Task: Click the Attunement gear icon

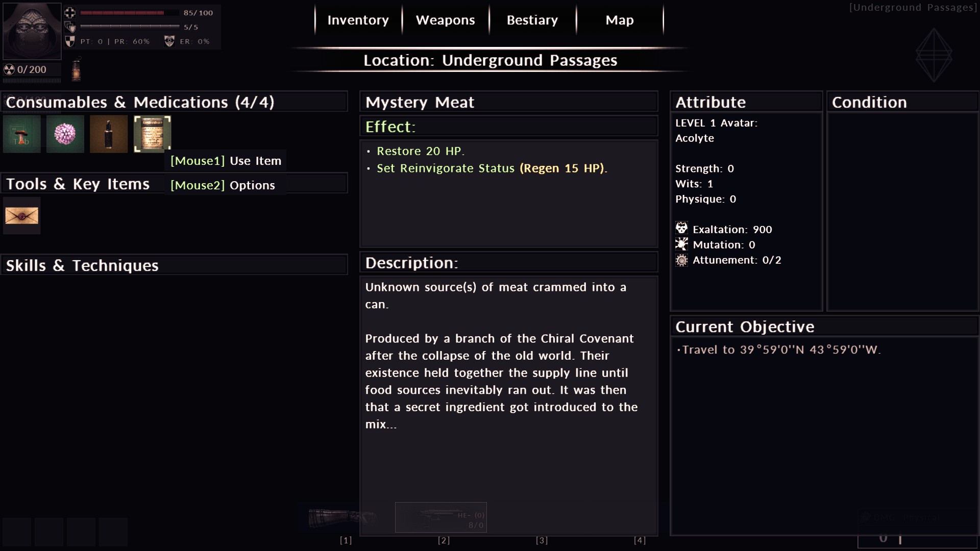Action: tap(681, 260)
